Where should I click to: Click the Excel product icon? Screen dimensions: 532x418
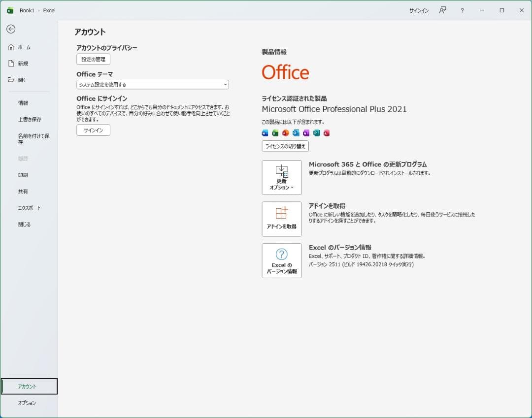[275, 133]
